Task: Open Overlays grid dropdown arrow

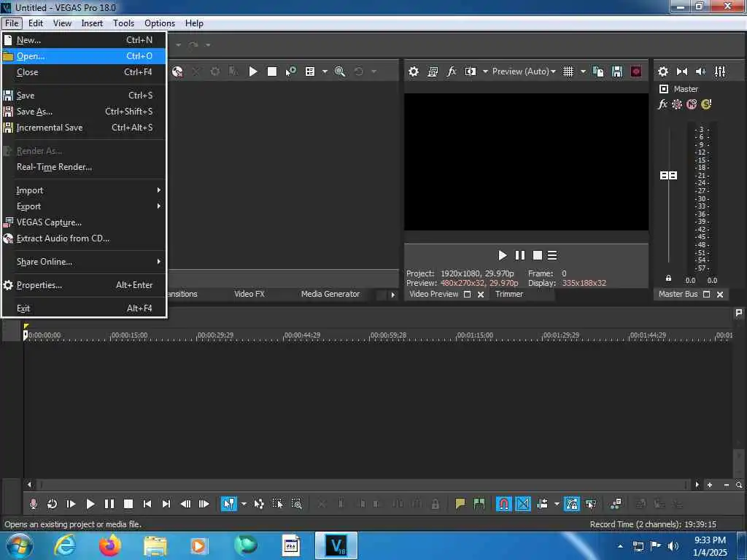Action: pyautogui.click(x=583, y=71)
